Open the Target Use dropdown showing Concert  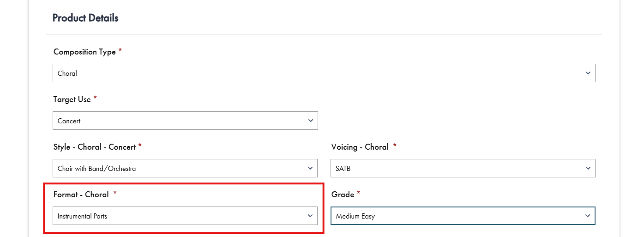tap(185, 121)
